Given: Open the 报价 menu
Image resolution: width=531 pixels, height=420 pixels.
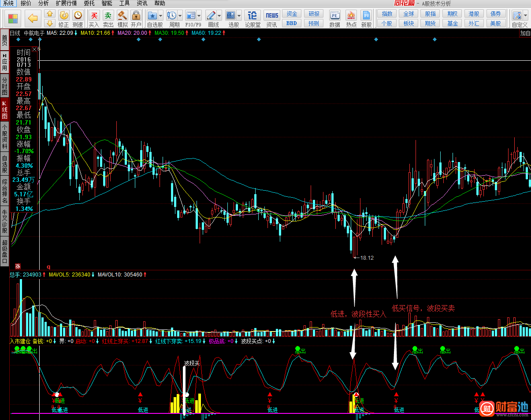Looking at the screenshot, I should (26, 3).
